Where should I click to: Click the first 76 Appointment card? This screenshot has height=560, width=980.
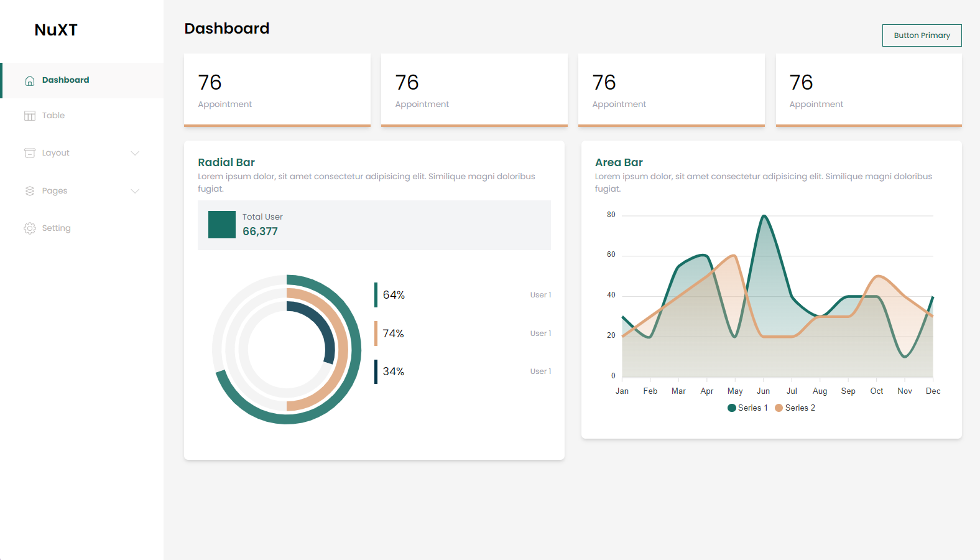pos(277,90)
